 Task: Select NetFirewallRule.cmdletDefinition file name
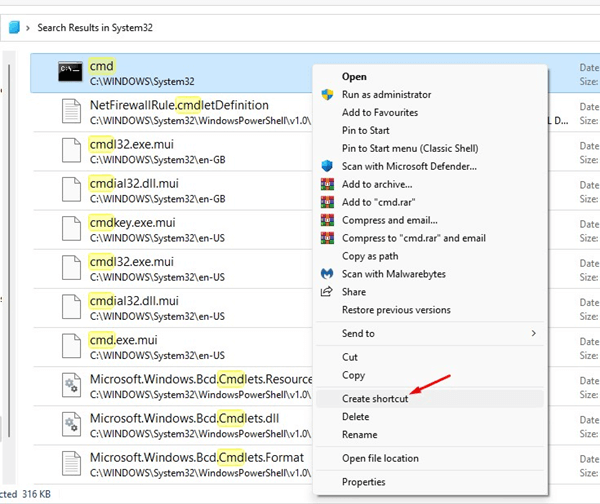tap(179, 105)
